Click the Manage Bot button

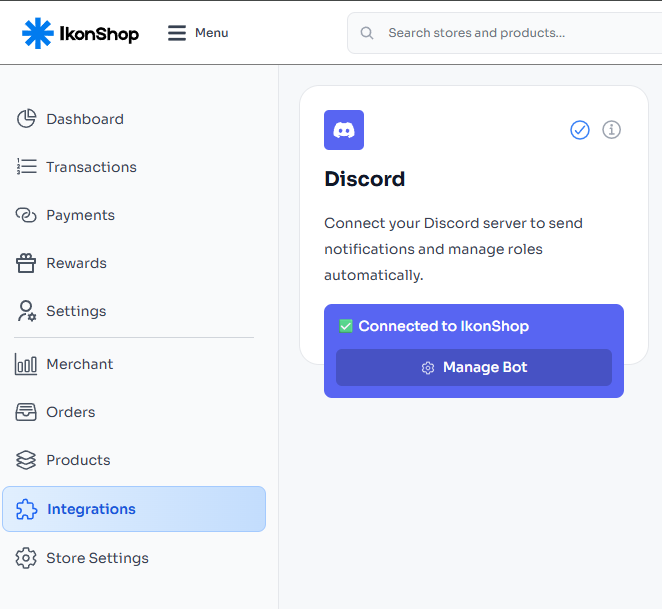[x=474, y=367]
